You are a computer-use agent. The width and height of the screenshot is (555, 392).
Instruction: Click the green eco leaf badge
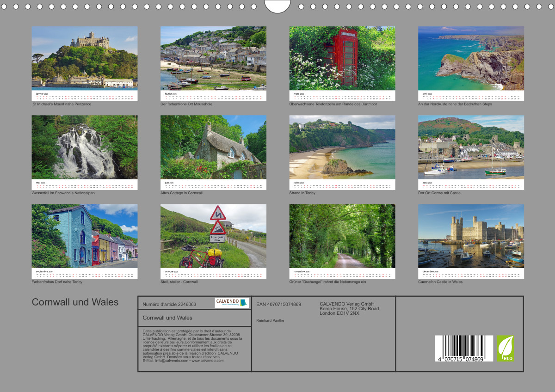click(506, 348)
